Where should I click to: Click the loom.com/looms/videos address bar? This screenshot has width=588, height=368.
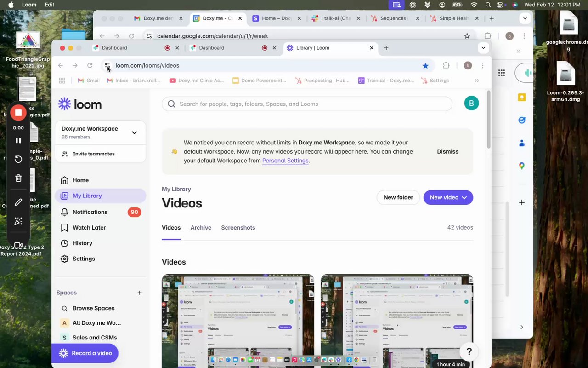(266, 65)
